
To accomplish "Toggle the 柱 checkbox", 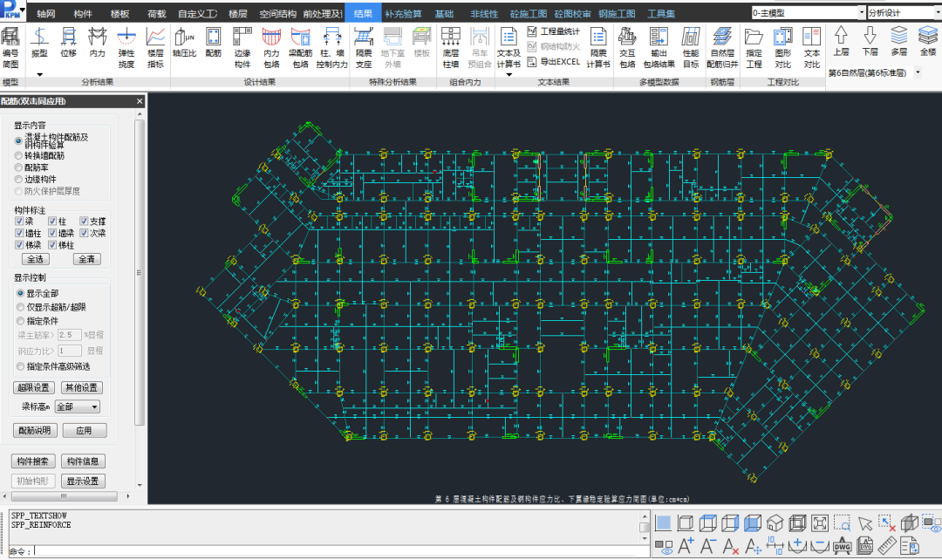I will pyautogui.click(x=52, y=221).
